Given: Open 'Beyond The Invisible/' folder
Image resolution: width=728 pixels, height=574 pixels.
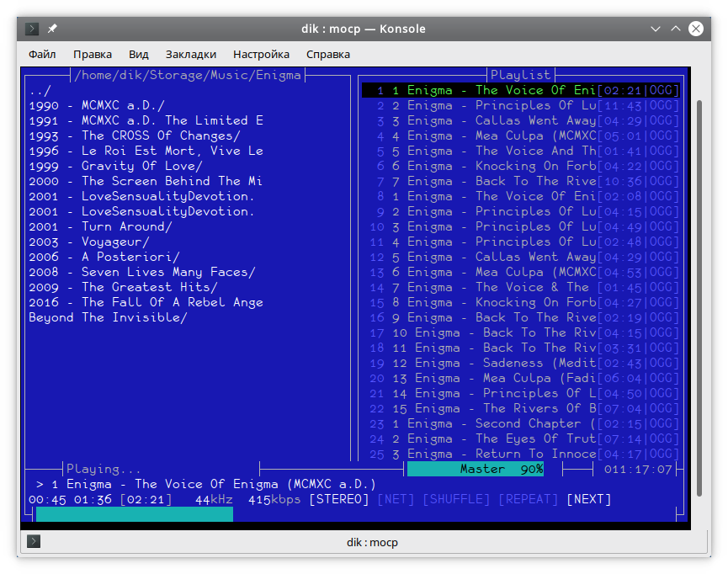Looking at the screenshot, I should coord(108,317).
